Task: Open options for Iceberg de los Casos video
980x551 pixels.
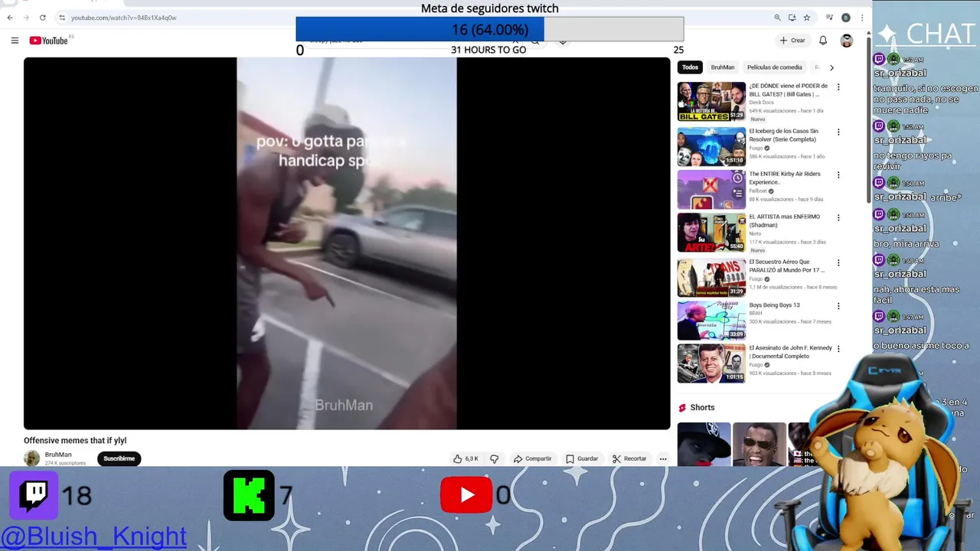Action: [838, 132]
